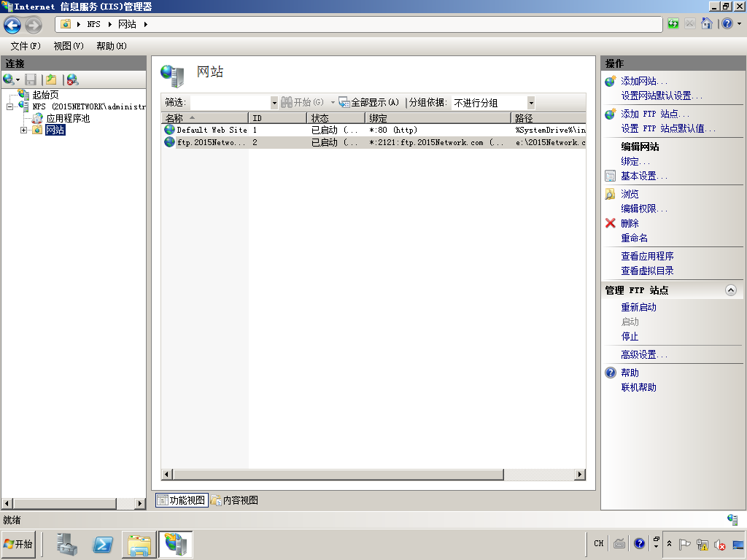Click the green Refresh page icon
The height and width of the screenshot is (560, 747).
pos(673,24)
